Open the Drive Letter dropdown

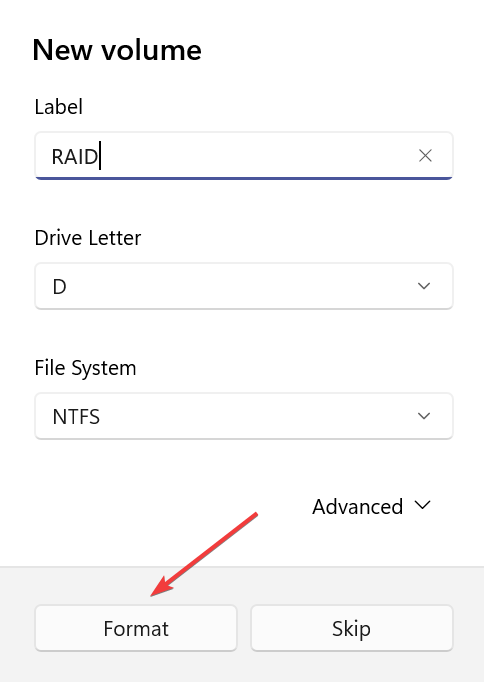(x=244, y=286)
